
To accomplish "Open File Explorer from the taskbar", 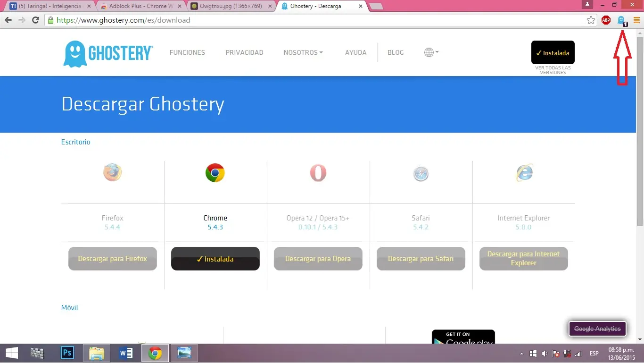I will [x=97, y=353].
